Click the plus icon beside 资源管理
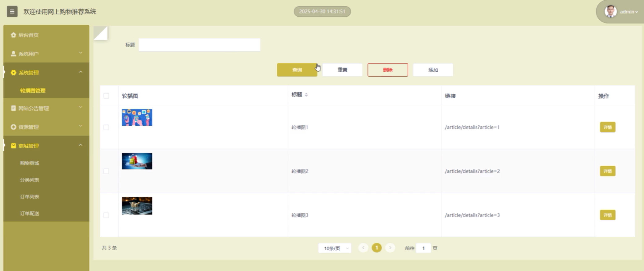 pos(13,127)
